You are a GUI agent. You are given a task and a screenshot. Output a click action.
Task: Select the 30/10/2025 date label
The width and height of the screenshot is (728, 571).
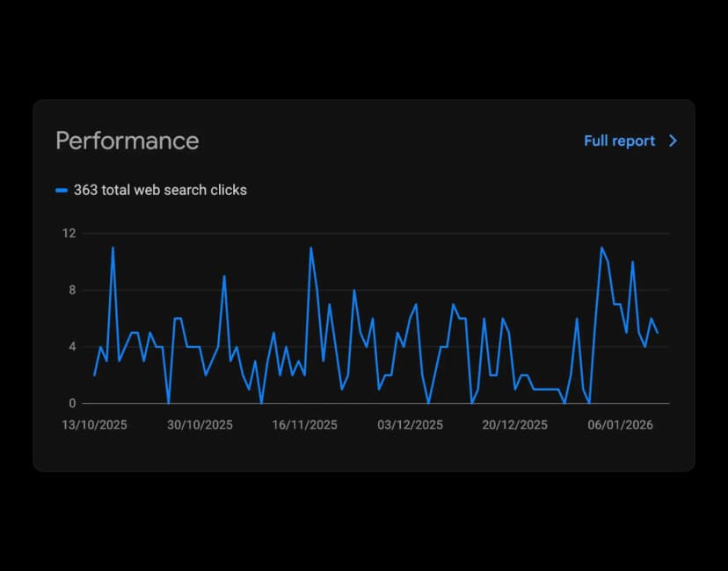pyautogui.click(x=200, y=425)
